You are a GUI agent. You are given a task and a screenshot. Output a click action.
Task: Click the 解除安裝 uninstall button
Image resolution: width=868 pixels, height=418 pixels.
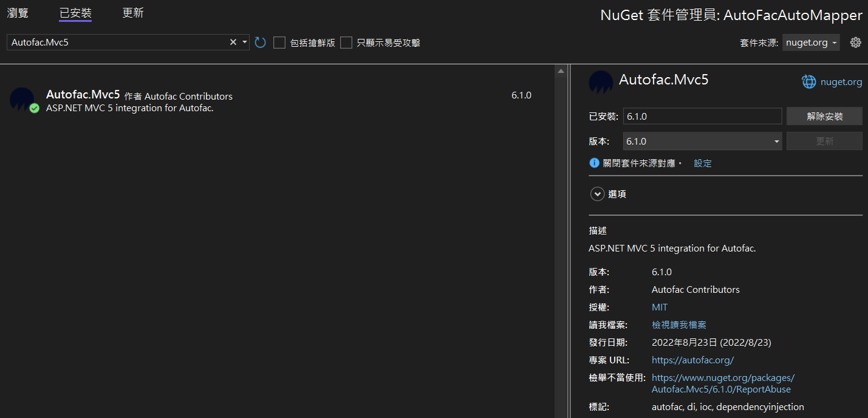coord(824,116)
